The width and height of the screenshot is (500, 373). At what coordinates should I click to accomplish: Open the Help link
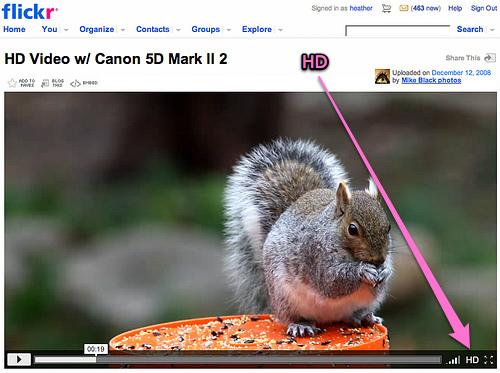pyautogui.click(x=455, y=8)
